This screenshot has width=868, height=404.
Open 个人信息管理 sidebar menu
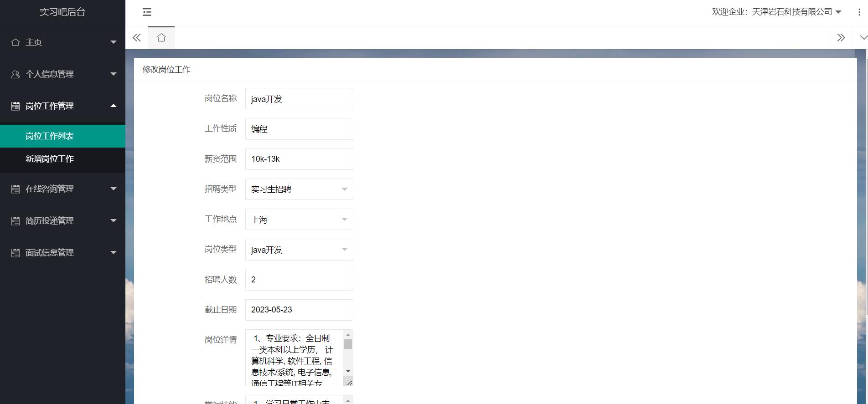(x=62, y=74)
